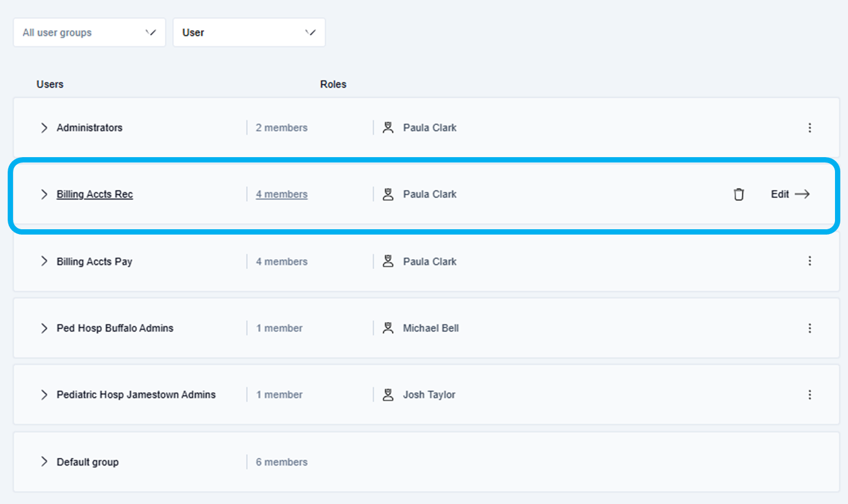The height and width of the screenshot is (504, 848).
Task: Expand the Billing Accts Pay group
Action: click(44, 261)
